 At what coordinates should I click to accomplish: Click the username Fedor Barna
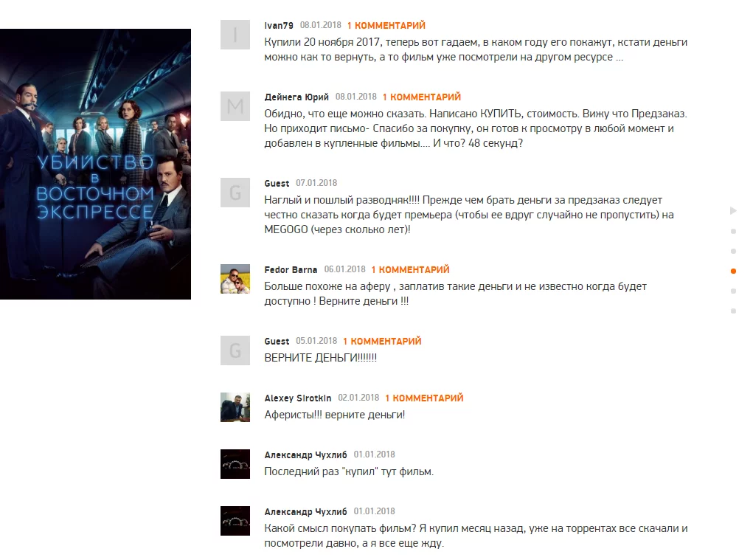point(291,270)
